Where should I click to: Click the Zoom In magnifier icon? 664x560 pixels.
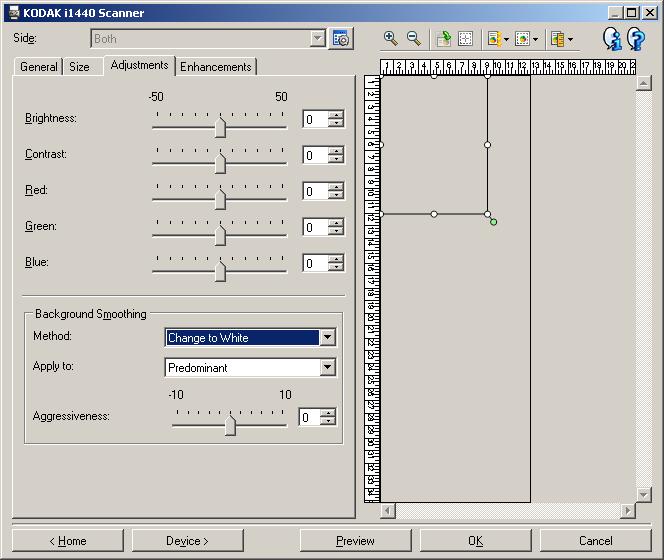click(390, 39)
